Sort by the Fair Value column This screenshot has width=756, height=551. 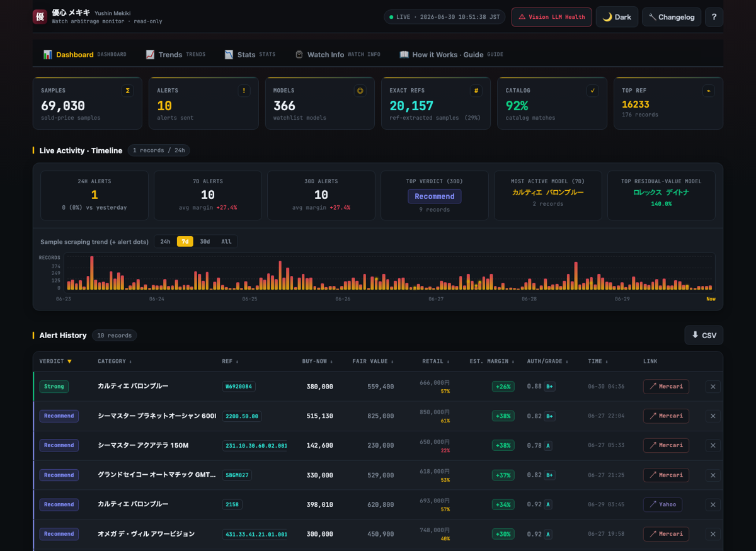pos(373,361)
